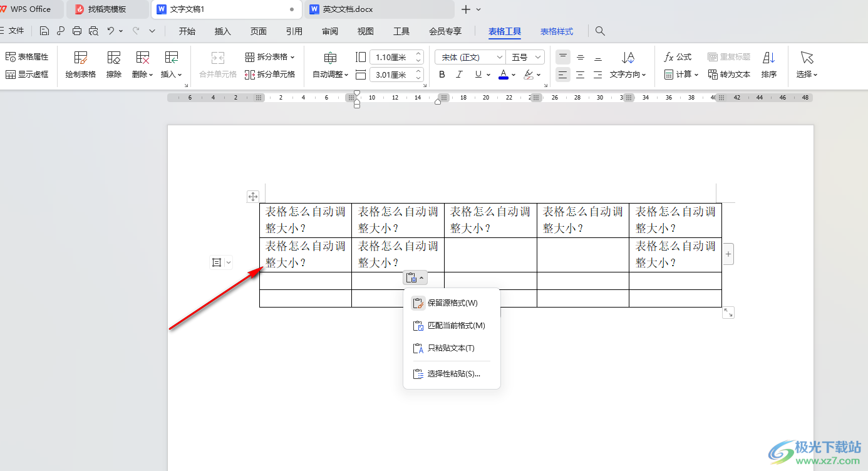
Task: Decrease column width with stepper down arrow
Action: [419, 78]
